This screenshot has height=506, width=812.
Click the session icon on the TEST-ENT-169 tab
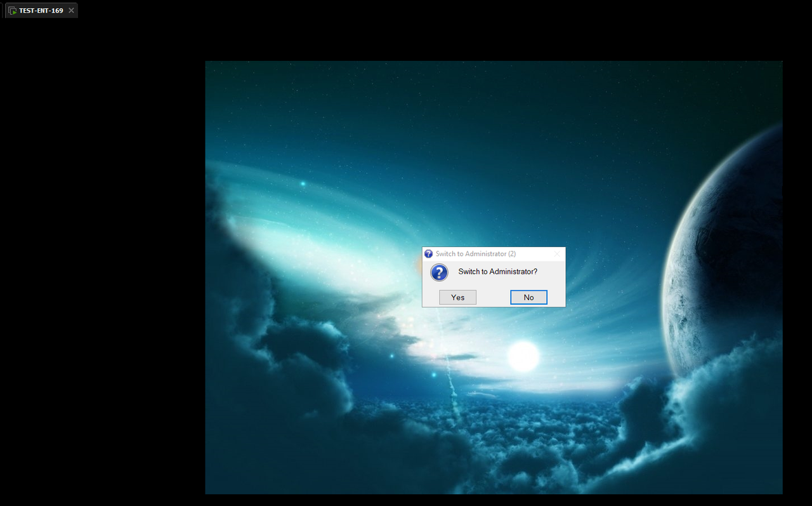pos(11,10)
